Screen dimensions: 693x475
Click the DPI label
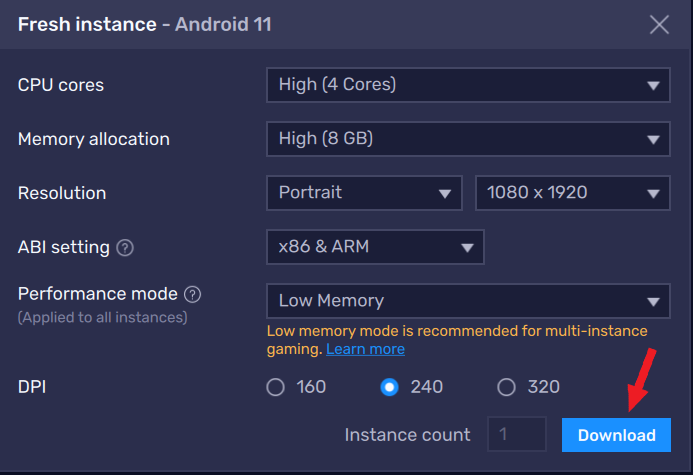tap(32, 387)
